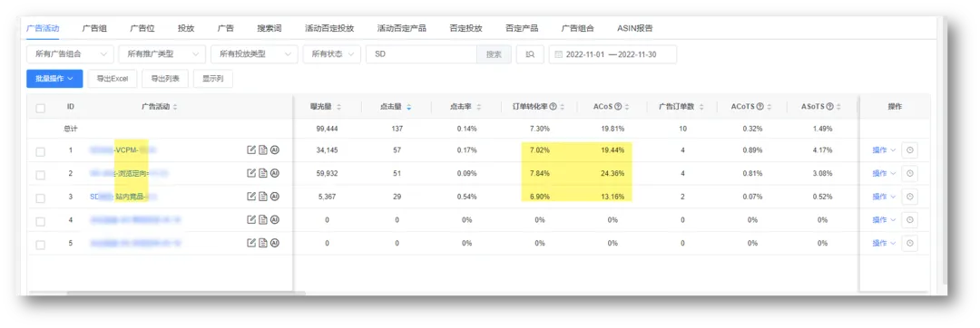Viewport: 980px width, 328px height.
Task: Switch to the 搜索词 tab
Action: click(x=269, y=28)
